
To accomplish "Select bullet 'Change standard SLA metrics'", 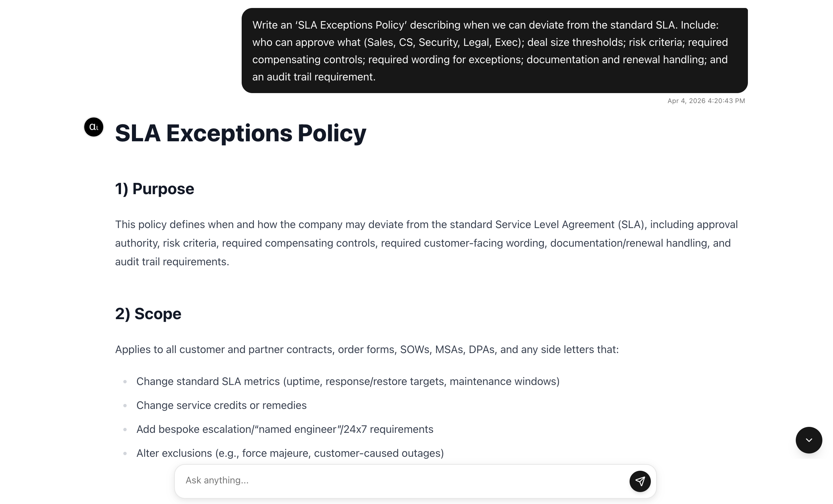I will point(348,381).
